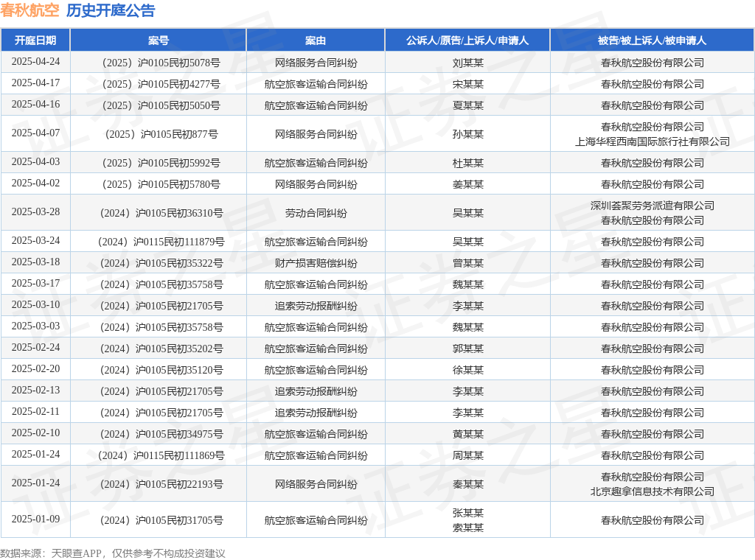The height and width of the screenshot is (560, 755).
Task: Select the date cell 2025-03-24
Action: coord(35,240)
